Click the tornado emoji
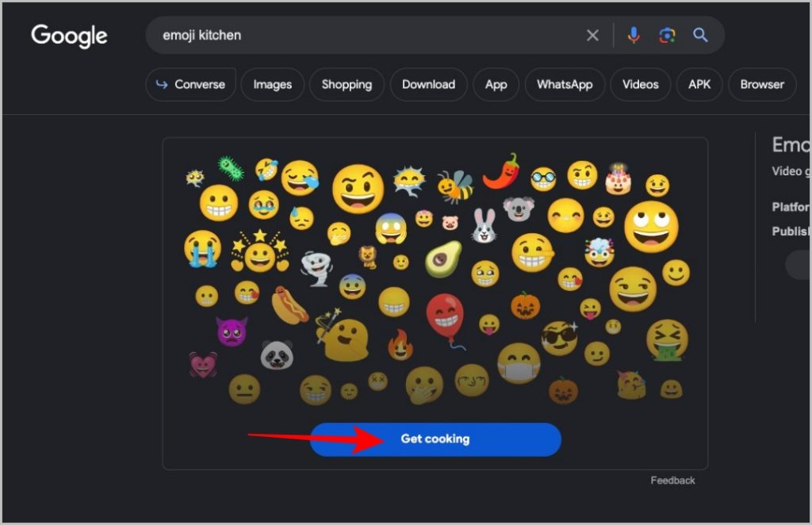The image size is (812, 525). [x=316, y=268]
